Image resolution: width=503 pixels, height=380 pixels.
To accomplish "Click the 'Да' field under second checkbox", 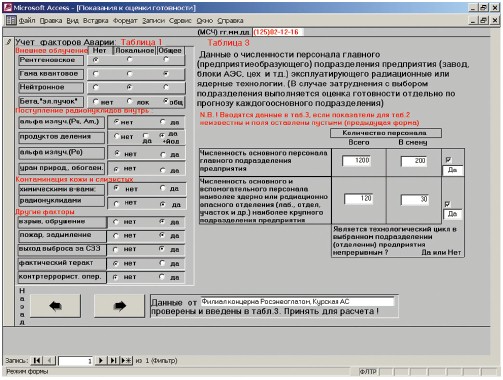I will point(453,214).
